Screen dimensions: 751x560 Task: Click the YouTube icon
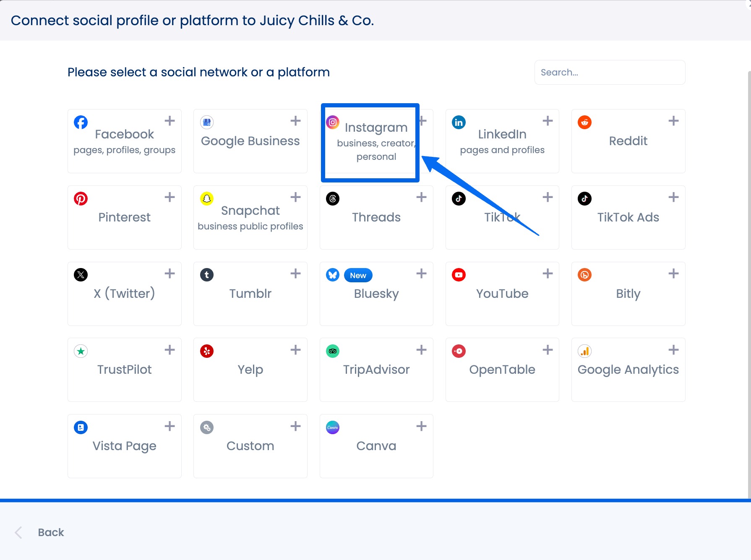[x=459, y=275]
